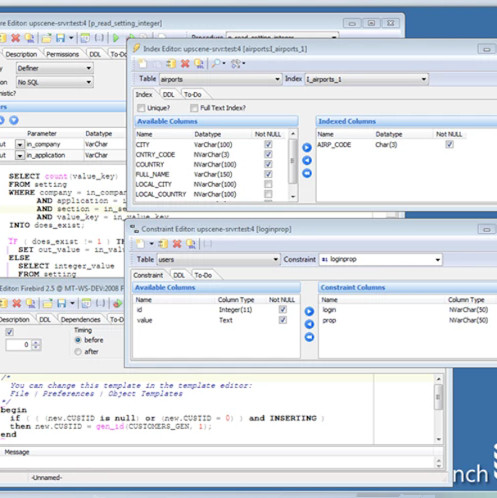Image resolution: width=497 pixels, height=498 pixels.
Task: Click the third blue remove-all arrow in Index Editor
Action: click(307, 173)
